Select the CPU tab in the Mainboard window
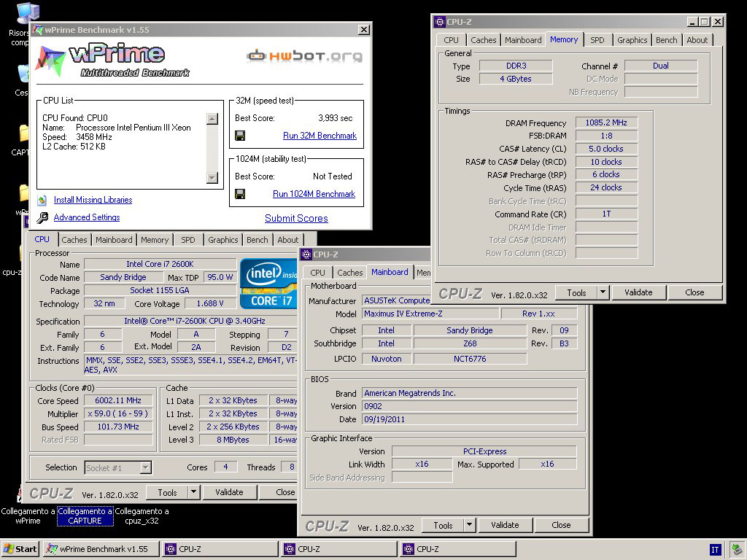The width and height of the screenshot is (747, 560). pyautogui.click(x=318, y=273)
